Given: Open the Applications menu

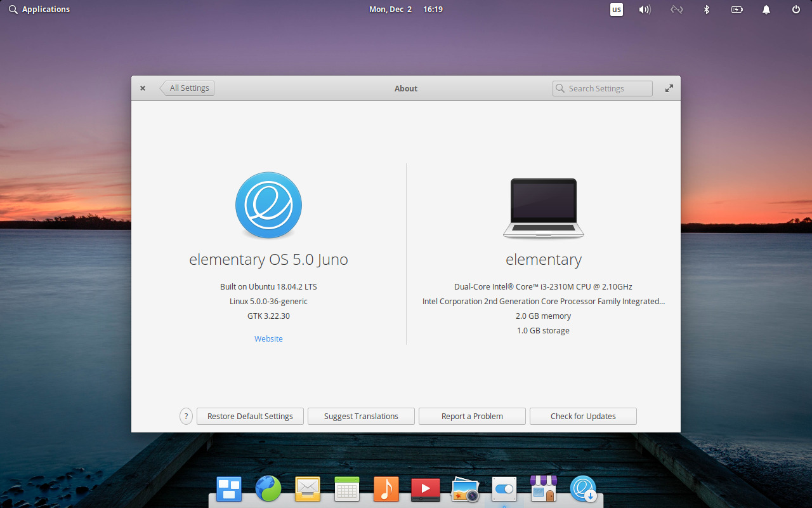Looking at the screenshot, I should [x=39, y=9].
